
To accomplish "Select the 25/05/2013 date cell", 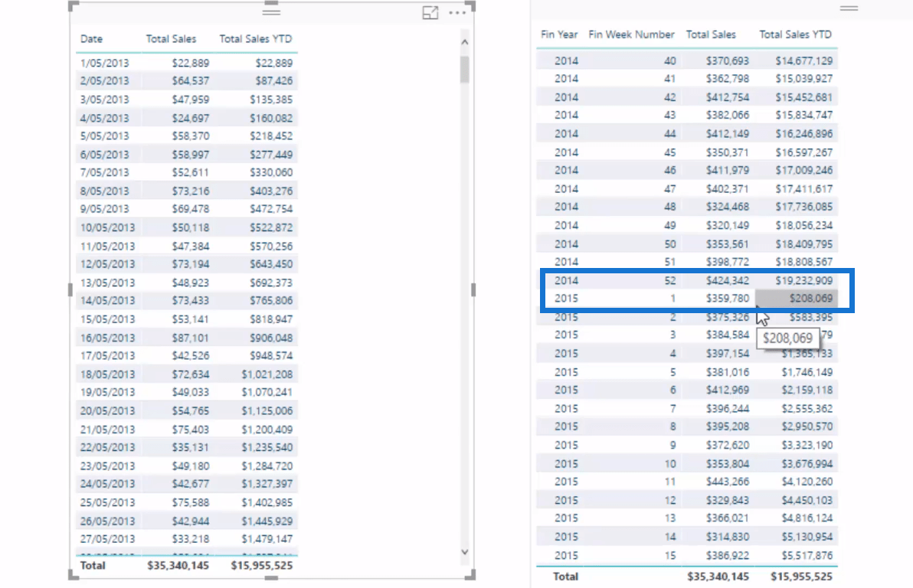I will [x=107, y=502].
